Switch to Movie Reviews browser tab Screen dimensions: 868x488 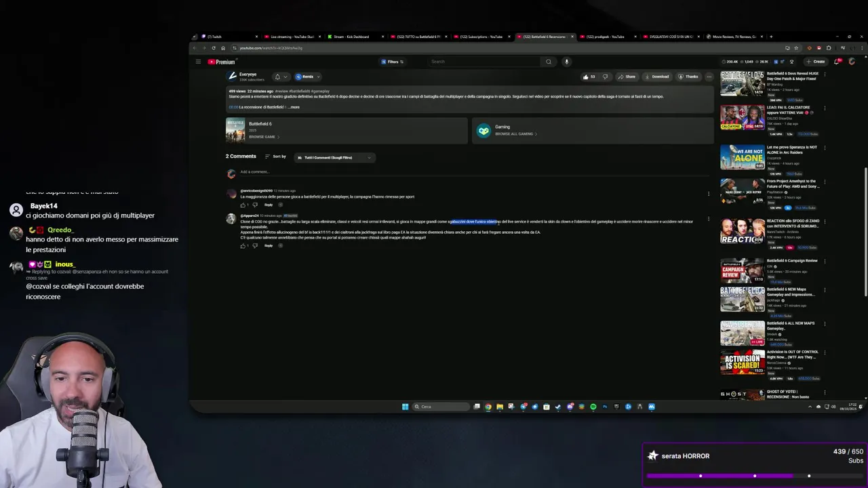734,37
